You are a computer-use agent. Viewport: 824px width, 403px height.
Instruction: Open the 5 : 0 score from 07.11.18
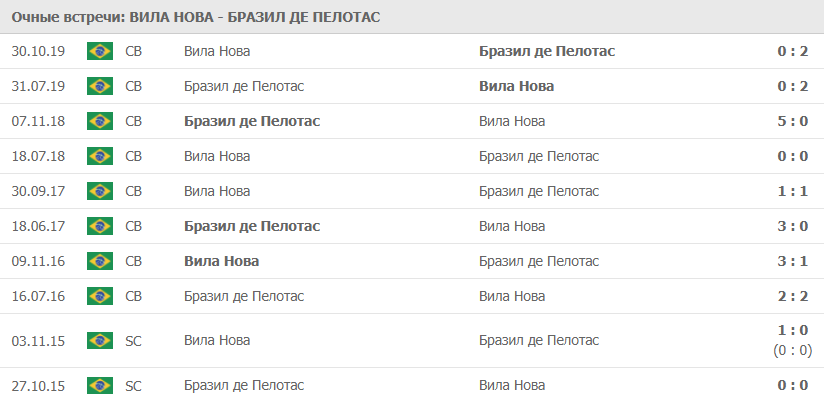(x=792, y=121)
